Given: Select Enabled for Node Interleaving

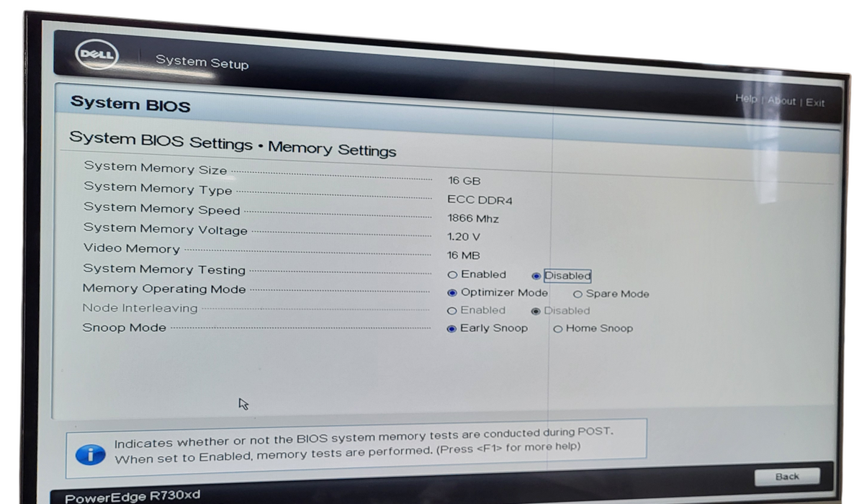Looking at the screenshot, I should pos(451,310).
